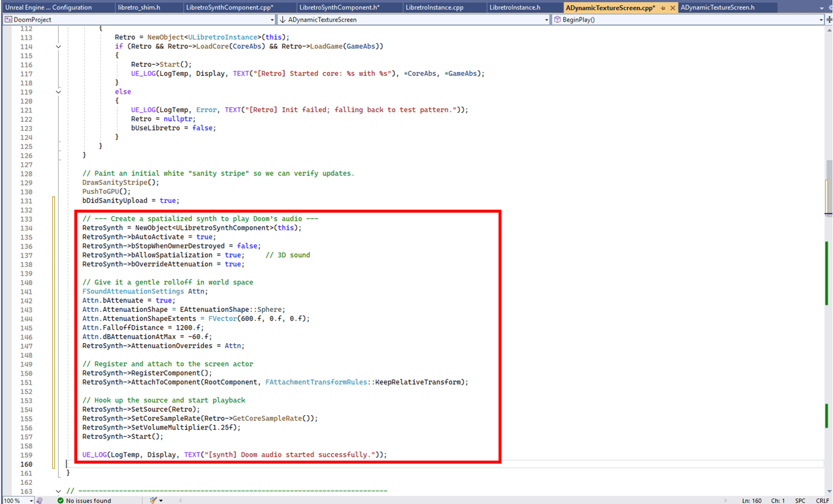The height and width of the screenshot is (504, 833).
Task: Run code cleanup broom icon
Action: pos(153,500)
